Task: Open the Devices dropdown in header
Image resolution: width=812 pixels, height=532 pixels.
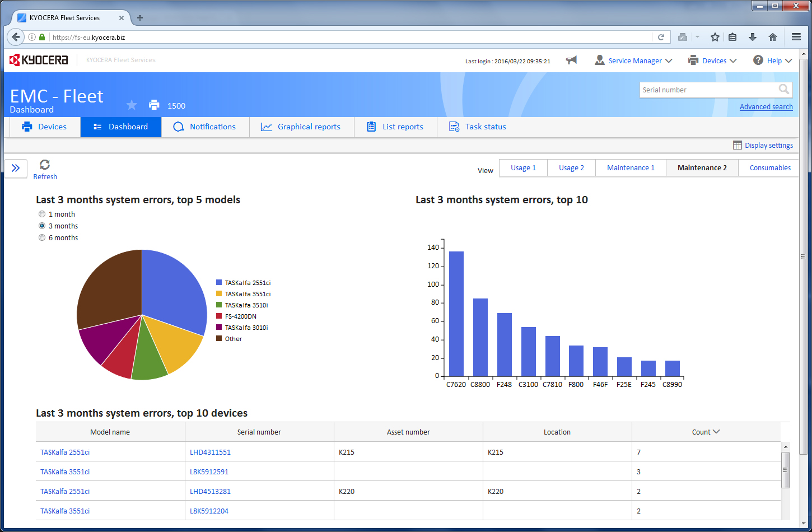Action: [712, 60]
